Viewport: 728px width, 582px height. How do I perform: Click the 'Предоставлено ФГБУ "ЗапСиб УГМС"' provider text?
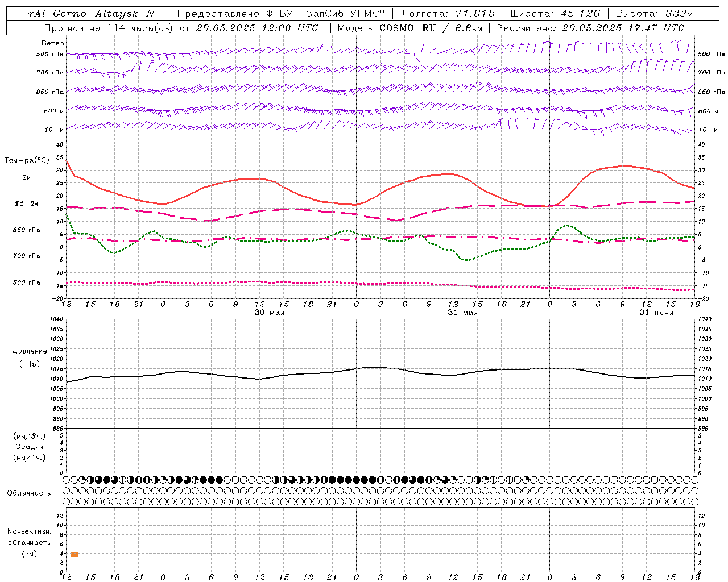[281, 14]
